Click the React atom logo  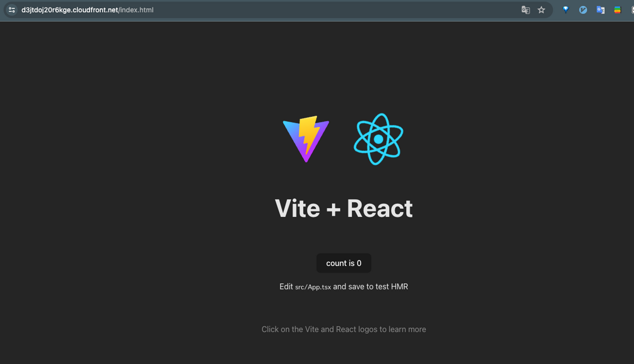[378, 139]
